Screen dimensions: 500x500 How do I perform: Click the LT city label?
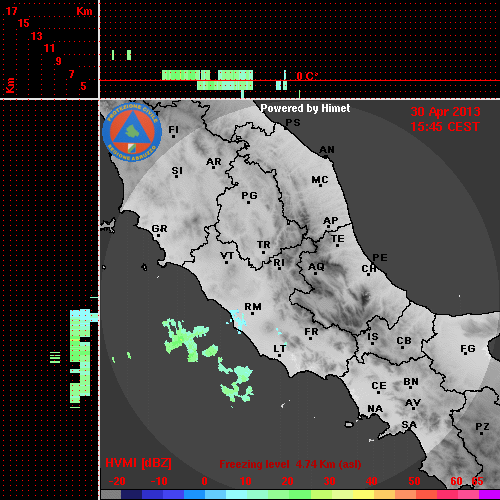(280, 349)
